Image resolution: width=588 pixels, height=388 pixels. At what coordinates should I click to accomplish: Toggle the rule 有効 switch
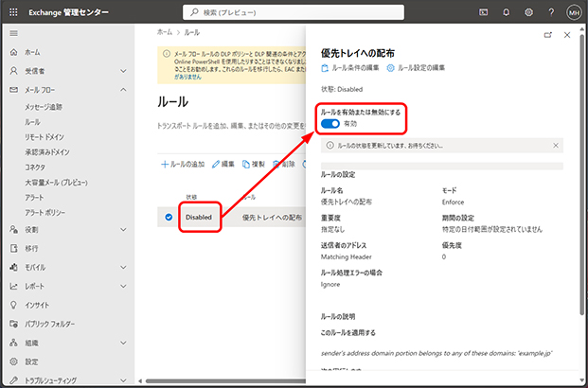[x=330, y=124]
